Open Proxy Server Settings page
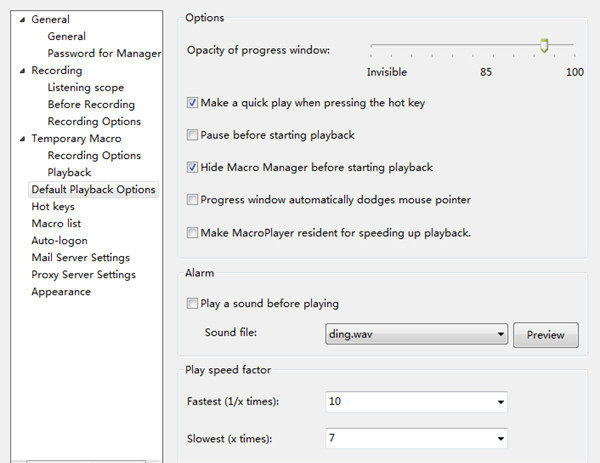Screen dimensions: 600x463 tap(83, 275)
